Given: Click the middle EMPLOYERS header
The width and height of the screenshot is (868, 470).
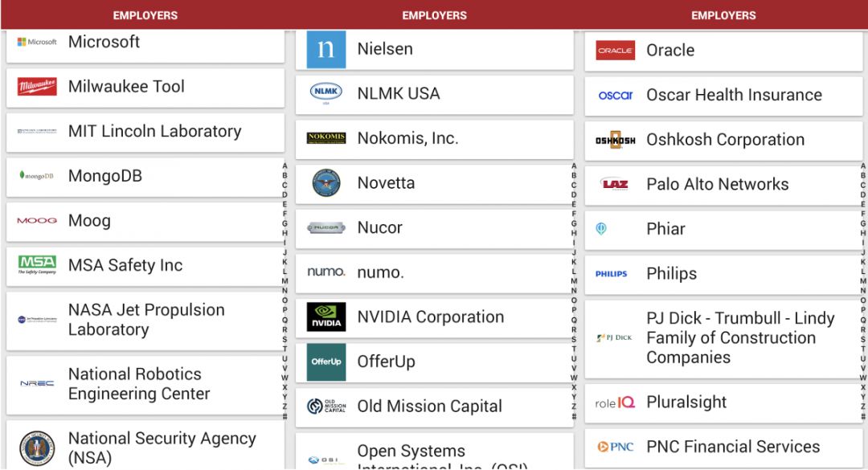Looking at the screenshot, I should (x=434, y=15).
